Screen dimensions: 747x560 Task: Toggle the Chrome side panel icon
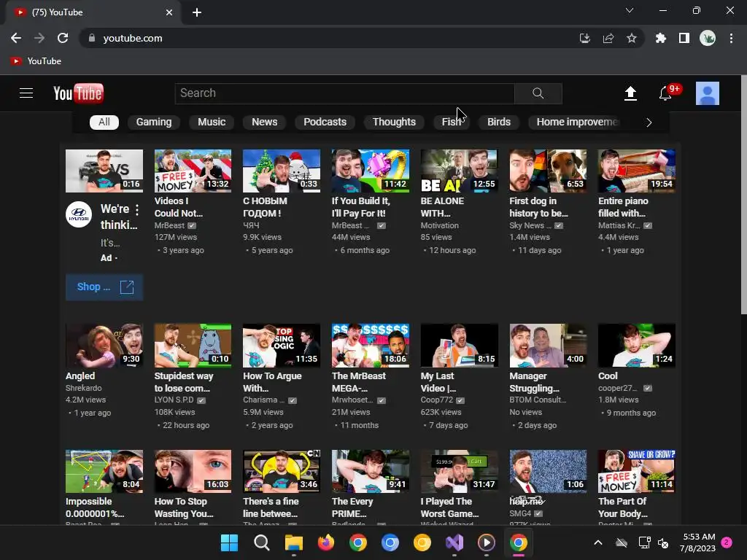(x=684, y=38)
